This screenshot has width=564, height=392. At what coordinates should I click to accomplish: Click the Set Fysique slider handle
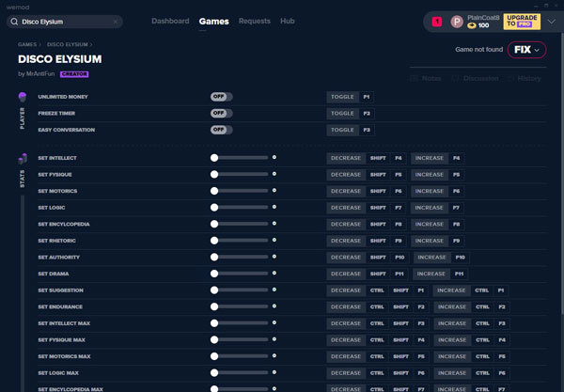[x=214, y=175]
